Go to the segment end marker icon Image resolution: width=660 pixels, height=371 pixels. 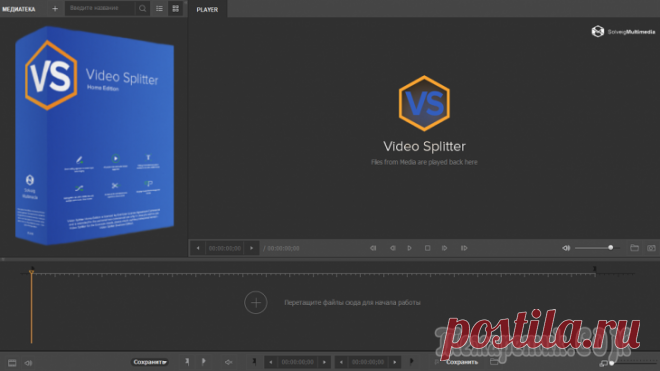(x=411, y=361)
